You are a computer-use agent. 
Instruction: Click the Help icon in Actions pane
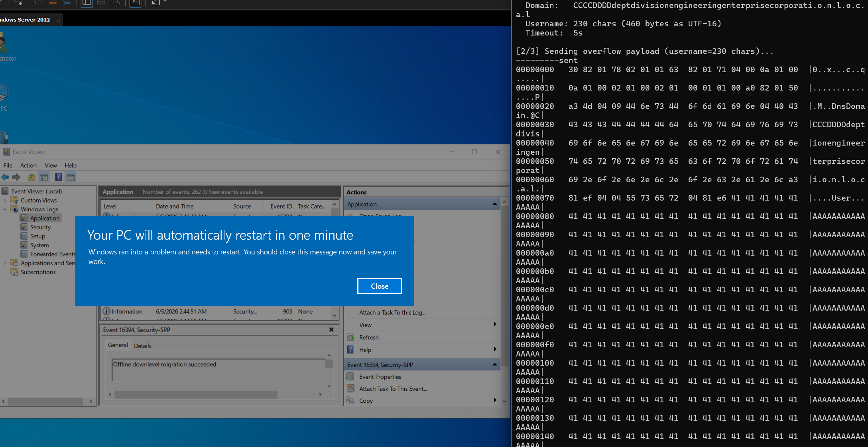tap(350, 350)
